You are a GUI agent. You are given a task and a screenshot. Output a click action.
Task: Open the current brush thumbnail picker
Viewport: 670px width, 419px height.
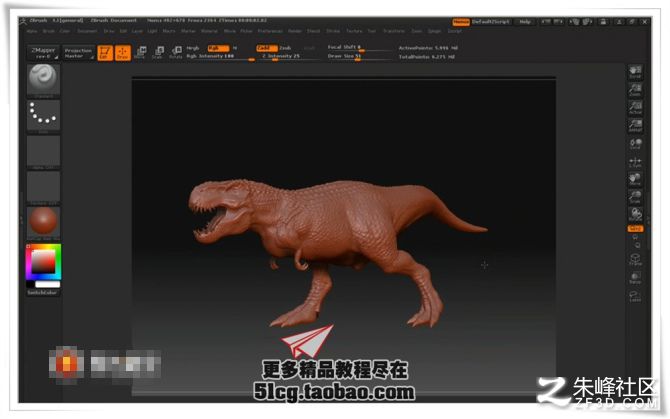point(43,80)
